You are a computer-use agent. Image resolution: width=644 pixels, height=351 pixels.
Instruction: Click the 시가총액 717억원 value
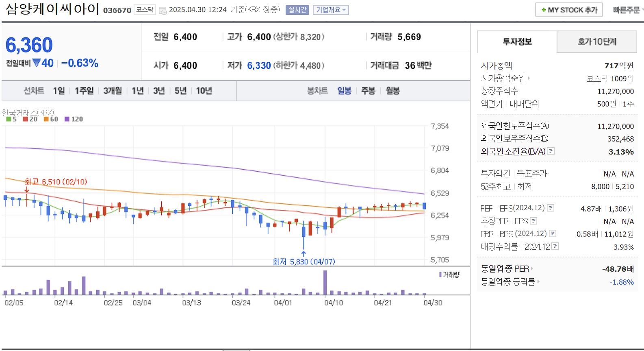click(x=619, y=65)
